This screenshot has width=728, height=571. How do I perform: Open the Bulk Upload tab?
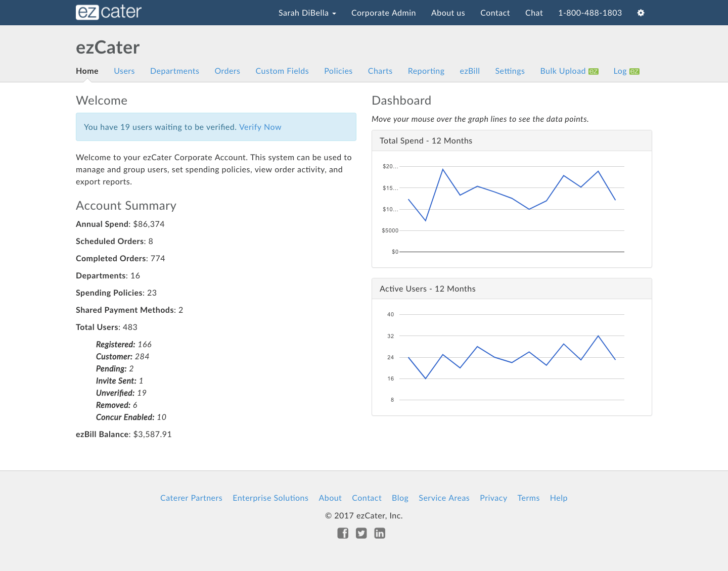tap(563, 71)
